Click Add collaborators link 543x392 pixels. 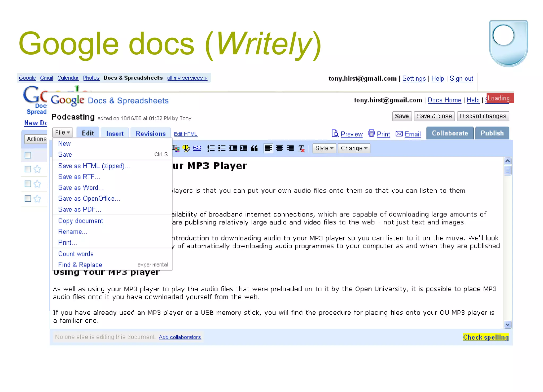click(x=180, y=337)
